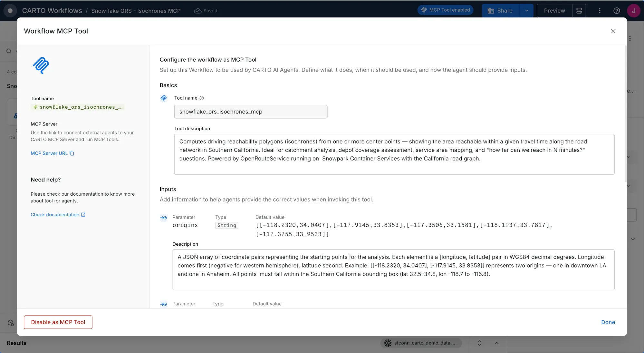Click the Results panel label
The height and width of the screenshot is (353, 644).
coord(16,343)
